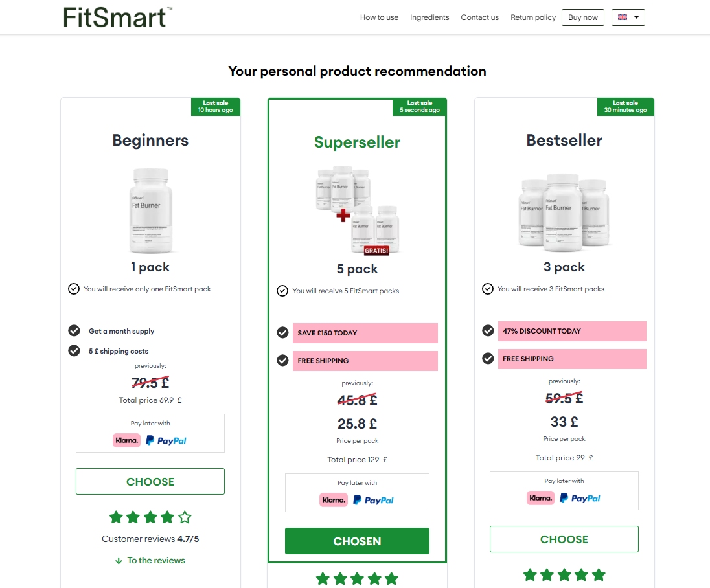The image size is (710, 588).
Task: Click Klarna logo in Bestseller card
Action: click(540, 498)
